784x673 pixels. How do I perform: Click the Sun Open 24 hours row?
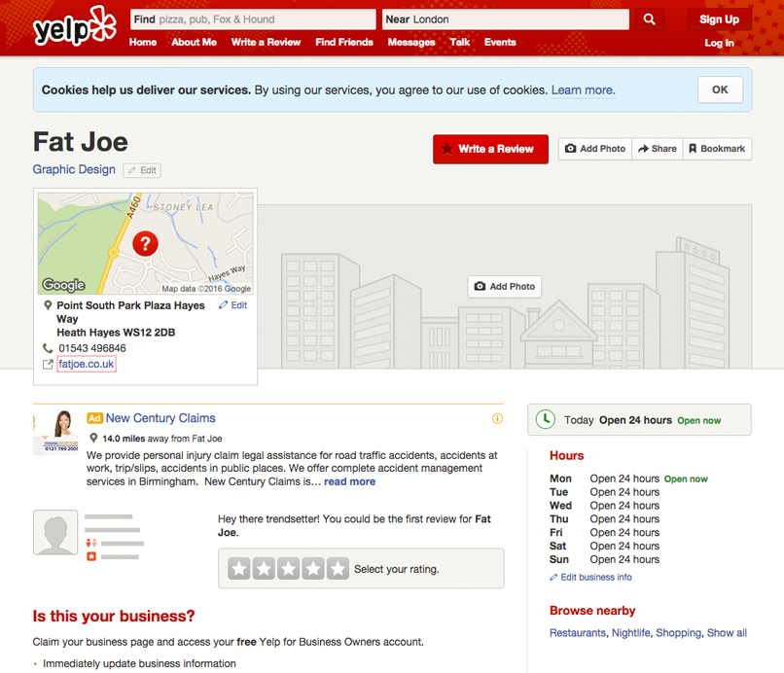[604, 559]
